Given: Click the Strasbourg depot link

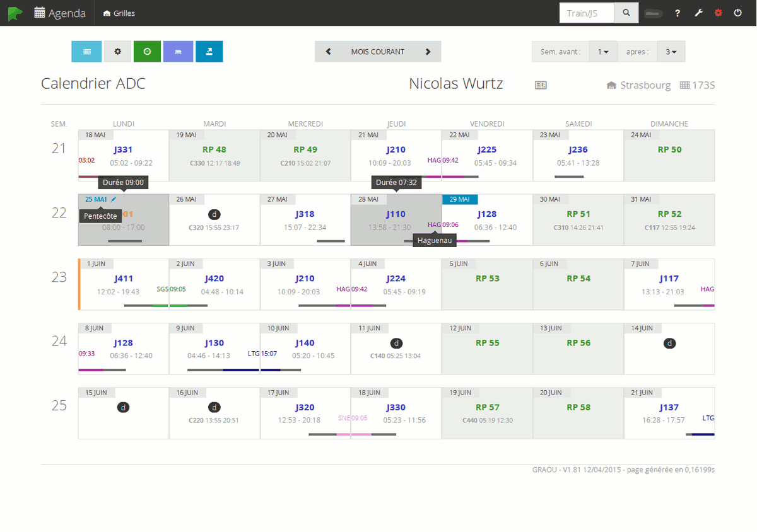Looking at the screenshot, I should tap(638, 85).
